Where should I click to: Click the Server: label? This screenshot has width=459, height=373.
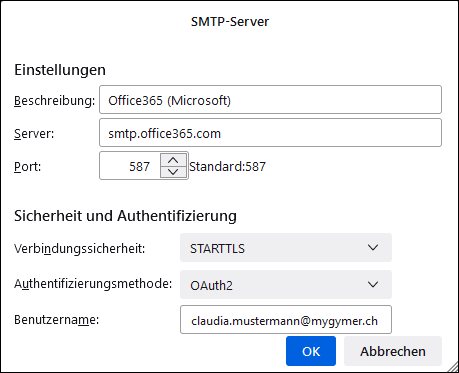pyautogui.click(x=34, y=134)
